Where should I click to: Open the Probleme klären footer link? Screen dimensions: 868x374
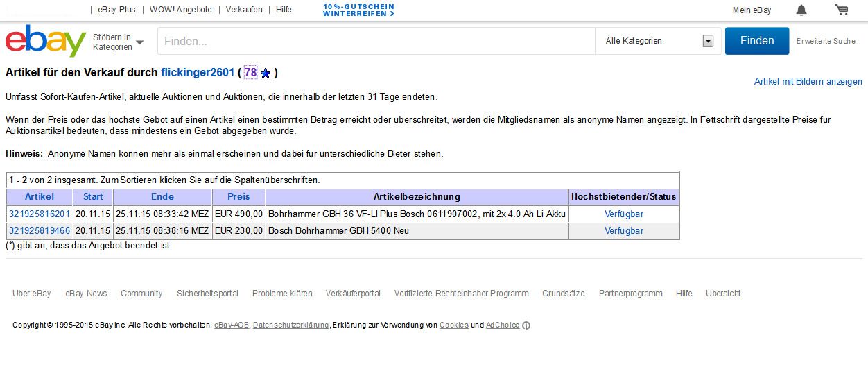pyautogui.click(x=282, y=294)
